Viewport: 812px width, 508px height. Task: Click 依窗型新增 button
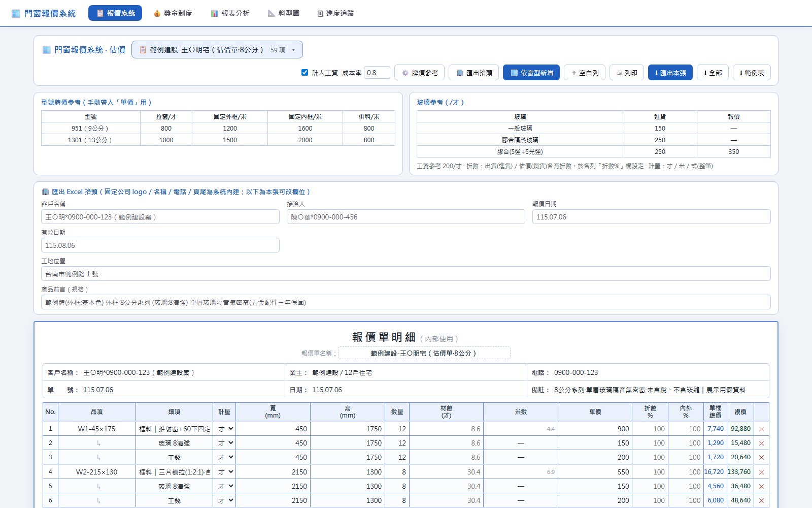tap(531, 73)
